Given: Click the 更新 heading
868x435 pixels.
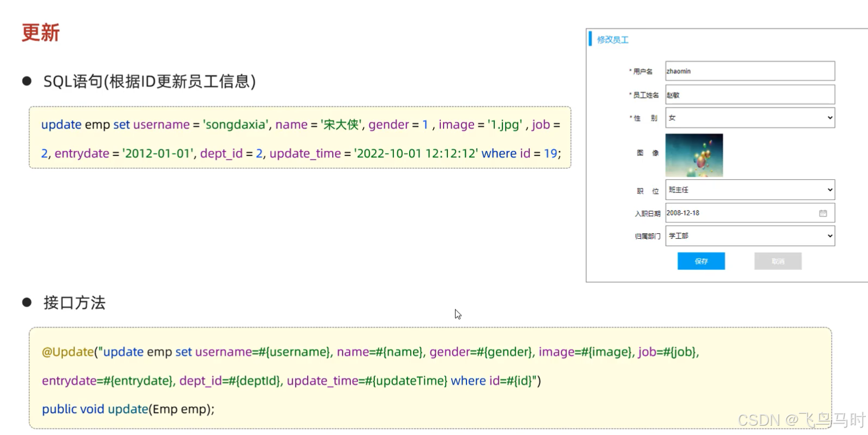Looking at the screenshot, I should coord(41,33).
